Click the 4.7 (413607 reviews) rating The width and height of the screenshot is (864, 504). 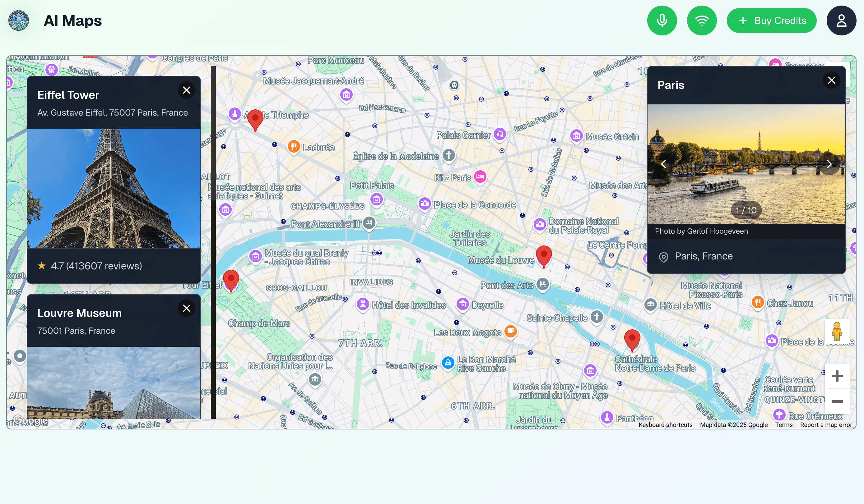pos(96,266)
